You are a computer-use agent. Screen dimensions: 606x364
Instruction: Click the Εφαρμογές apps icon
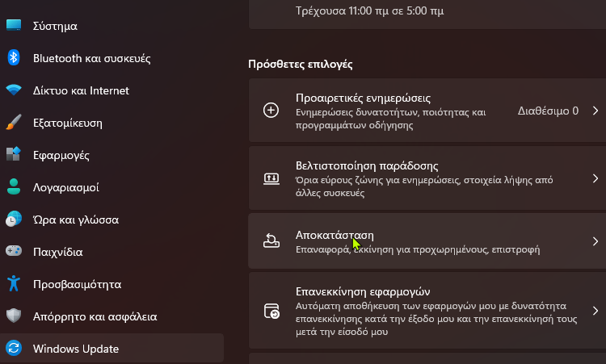pyautogui.click(x=14, y=154)
